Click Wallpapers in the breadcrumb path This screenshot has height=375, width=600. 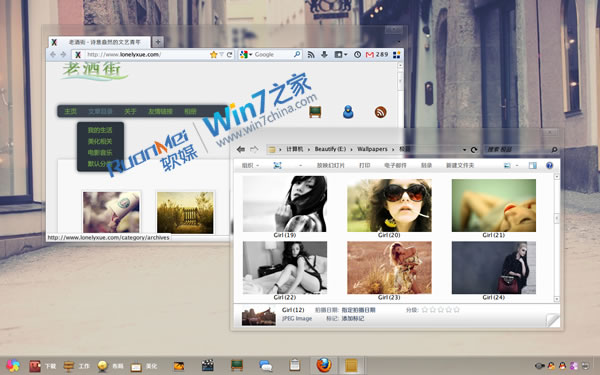[372, 149]
